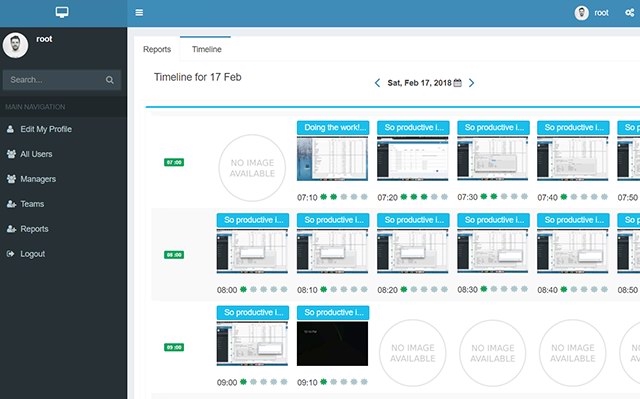This screenshot has width=640, height=399.
Task: Switch to the Reports tab
Action: pos(157,49)
